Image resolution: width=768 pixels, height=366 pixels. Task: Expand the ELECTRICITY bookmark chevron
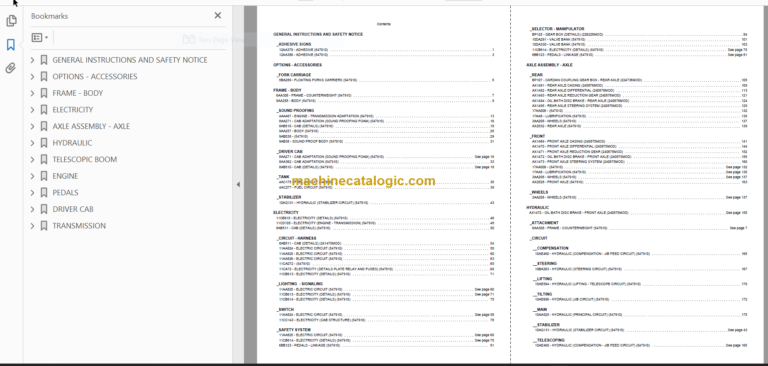[32, 110]
